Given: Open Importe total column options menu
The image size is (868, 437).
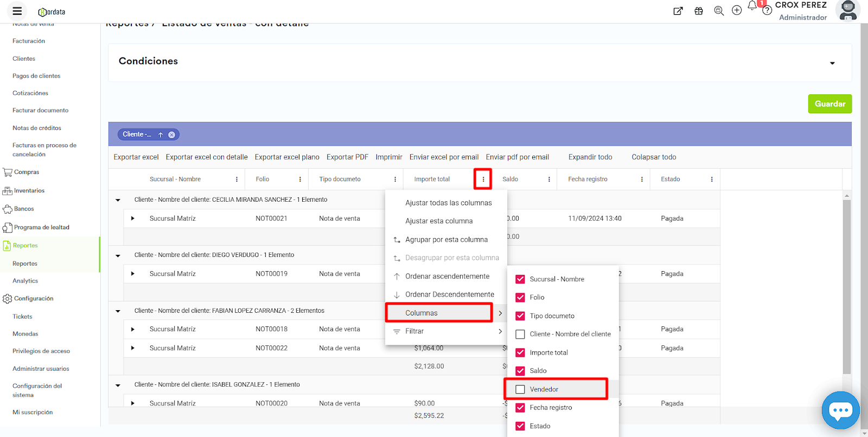Looking at the screenshot, I should coord(483,179).
